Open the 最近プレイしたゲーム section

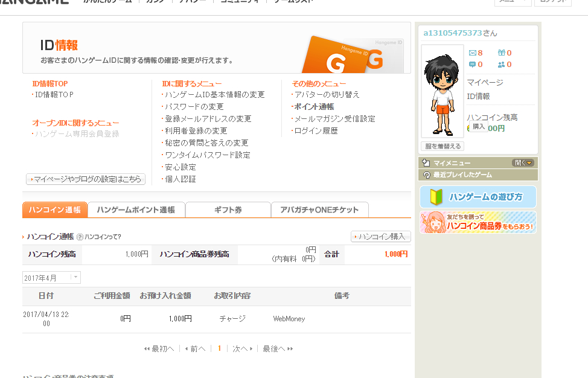click(x=478, y=175)
